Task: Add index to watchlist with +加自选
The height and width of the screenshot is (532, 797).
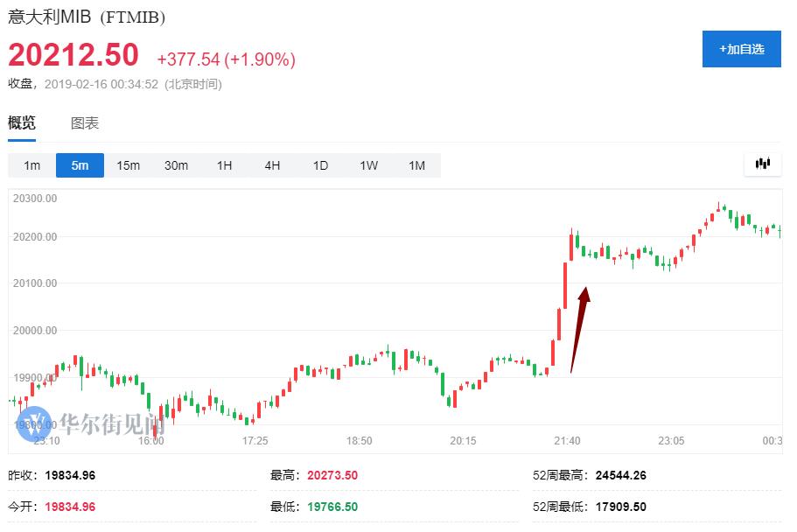Action: 742,49
